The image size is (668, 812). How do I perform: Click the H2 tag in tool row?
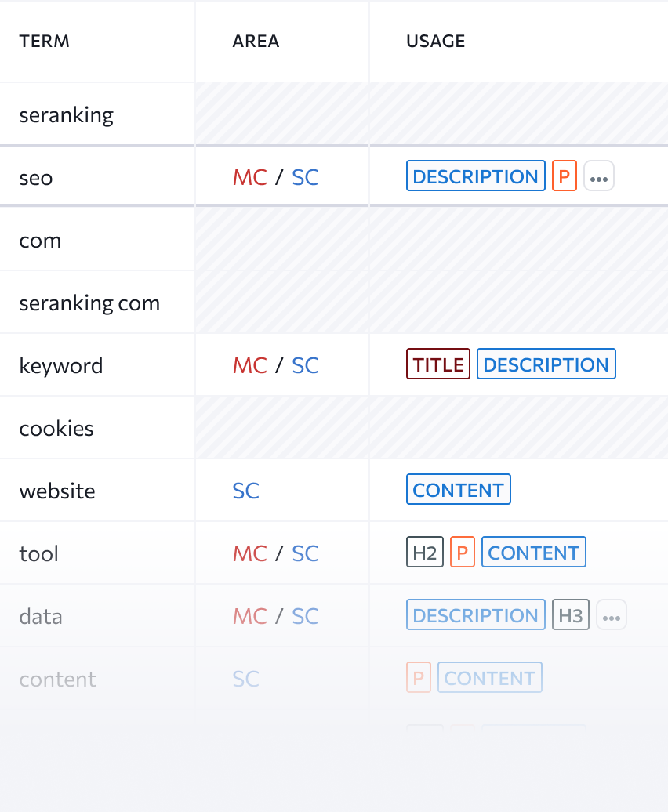[425, 552]
